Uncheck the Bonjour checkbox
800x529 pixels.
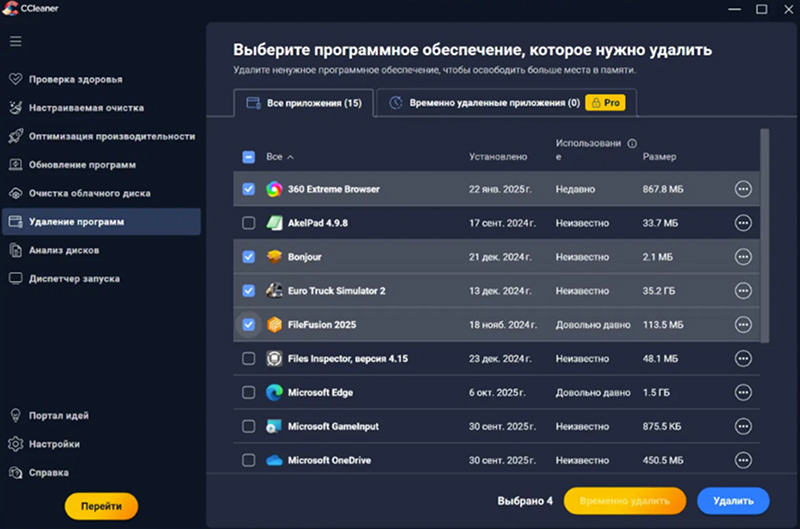click(248, 257)
